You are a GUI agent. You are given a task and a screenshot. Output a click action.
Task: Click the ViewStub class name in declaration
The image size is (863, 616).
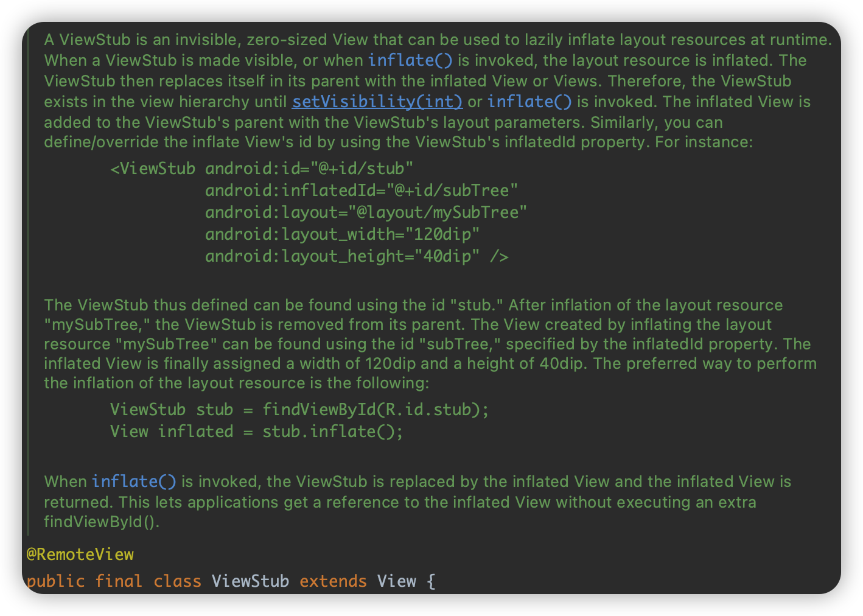point(250,581)
